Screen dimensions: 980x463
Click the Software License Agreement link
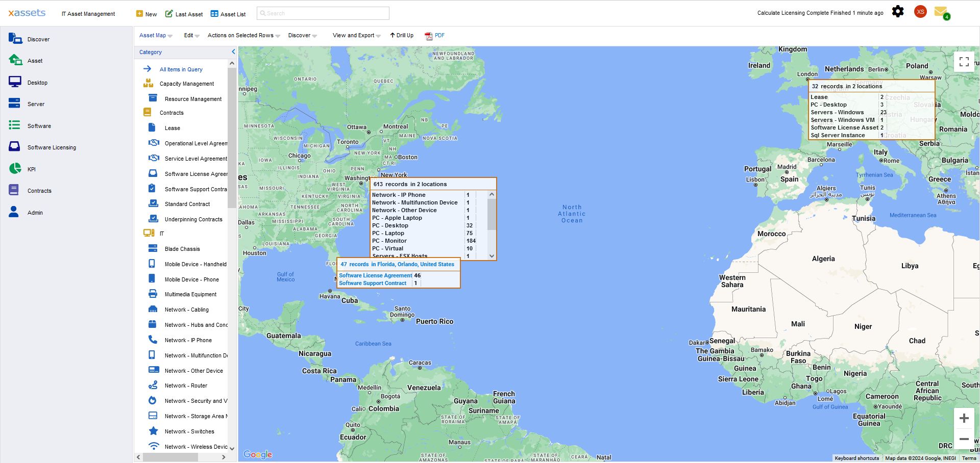tap(375, 275)
